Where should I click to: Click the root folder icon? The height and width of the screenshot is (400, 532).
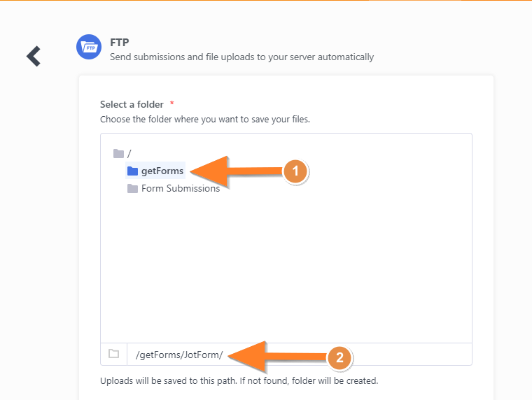pos(118,153)
